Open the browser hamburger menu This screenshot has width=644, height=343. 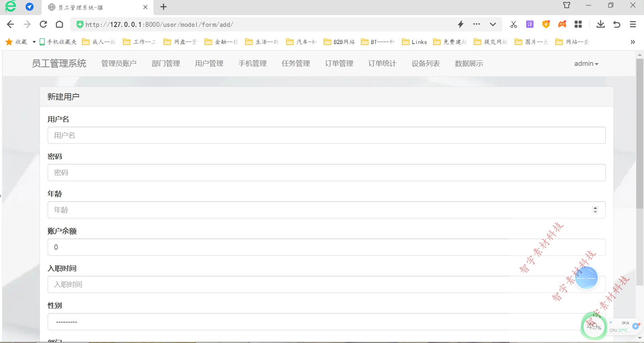633,24
